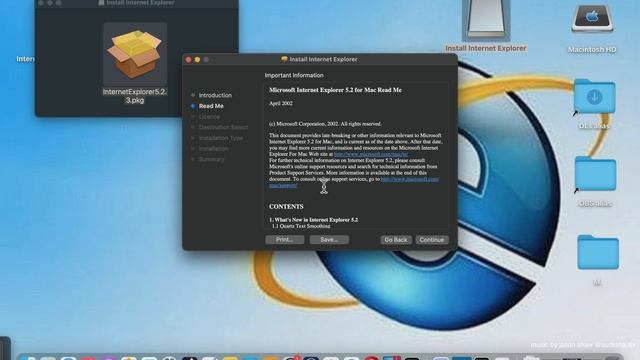Minimize the installer window with yellow button

(x=197, y=60)
